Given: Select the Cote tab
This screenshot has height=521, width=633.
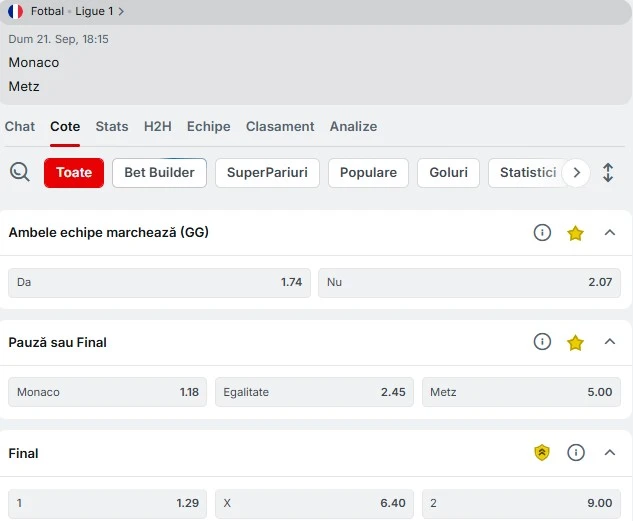Looking at the screenshot, I should [65, 126].
